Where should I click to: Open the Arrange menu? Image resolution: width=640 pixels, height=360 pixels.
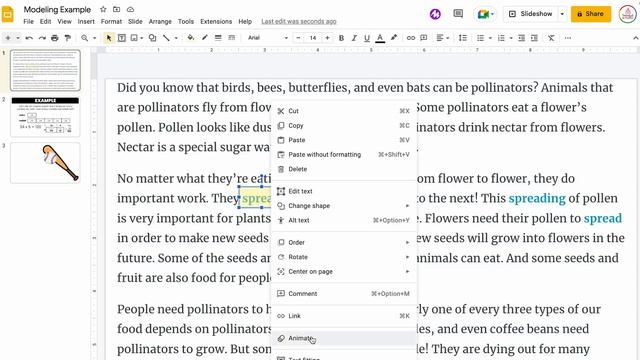[x=160, y=22]
